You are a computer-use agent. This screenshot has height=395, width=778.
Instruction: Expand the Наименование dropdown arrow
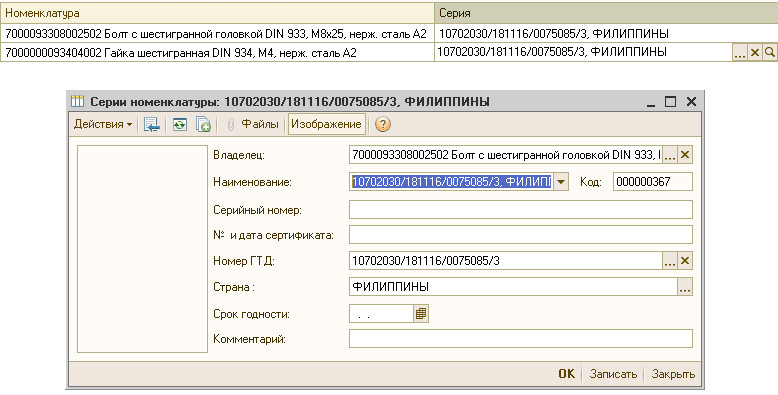(561, 182)
